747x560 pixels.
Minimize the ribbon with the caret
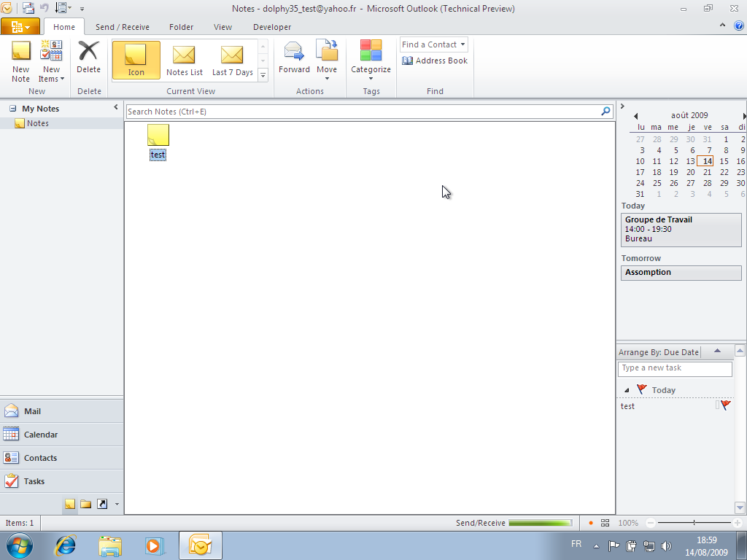coord(722,25)
